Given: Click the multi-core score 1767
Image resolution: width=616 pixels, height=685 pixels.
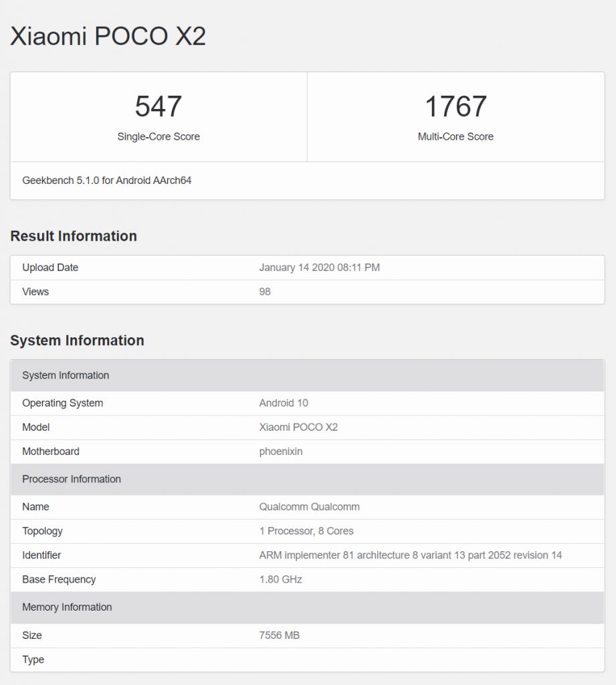Looking at the screenshot, I should (x=455, y=107).
